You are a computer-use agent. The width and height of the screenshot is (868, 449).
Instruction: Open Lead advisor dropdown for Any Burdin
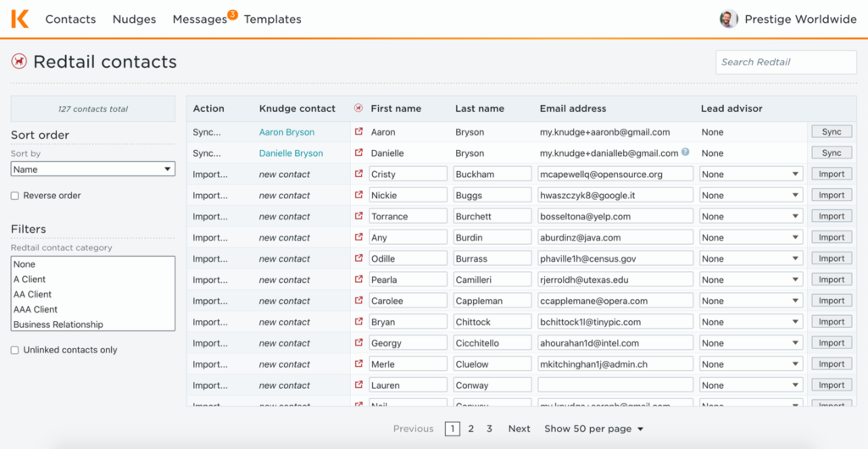(x=751, y=237)
